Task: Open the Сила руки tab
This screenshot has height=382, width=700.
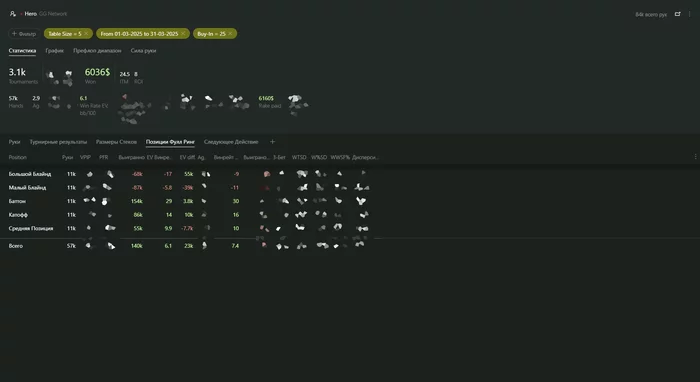Action: pyautogui.click(x=143, y=51)
